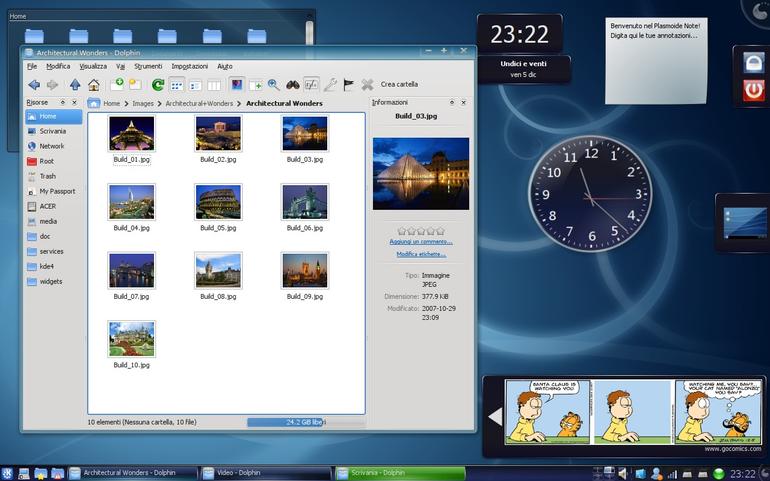
Task: Open the Impostazioni menu
Action: pos(190,66)
